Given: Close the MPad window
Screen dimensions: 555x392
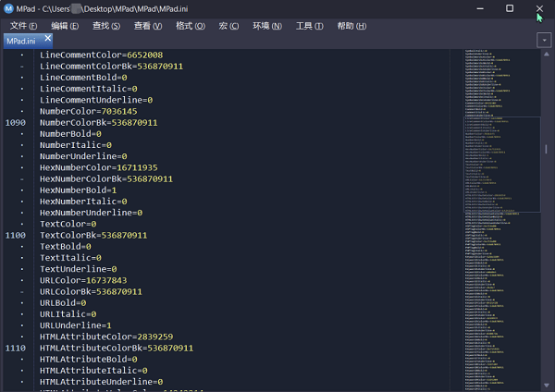Looking at the screenshot, I should click(539, 8).
